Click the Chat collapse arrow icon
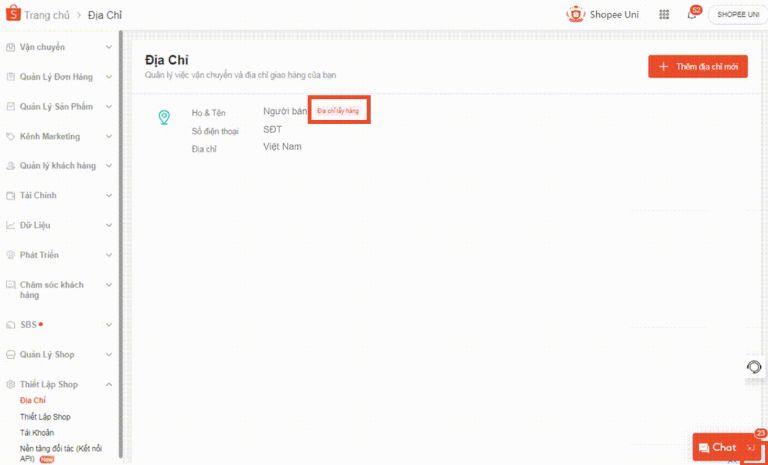This screenshot has height=465, width=768. click(751, 448)
